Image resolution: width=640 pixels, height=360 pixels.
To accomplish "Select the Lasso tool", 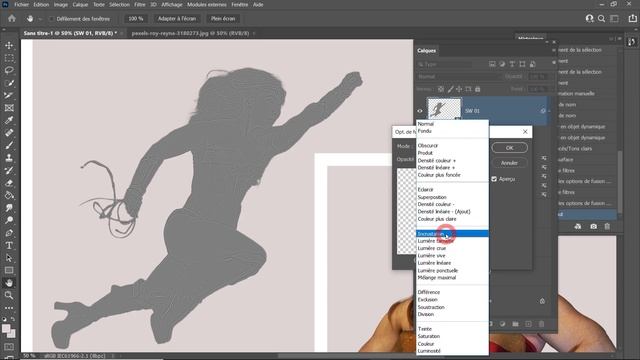I will tap(9, 70).
